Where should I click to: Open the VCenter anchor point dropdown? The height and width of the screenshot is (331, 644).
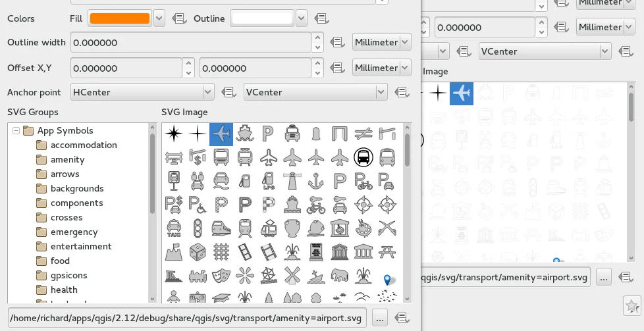point(381,93)
